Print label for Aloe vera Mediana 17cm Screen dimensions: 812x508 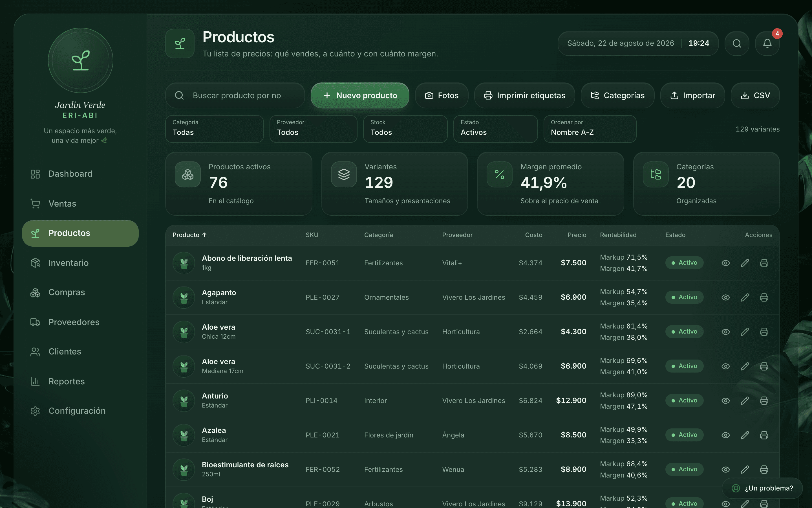click(764, 366)
